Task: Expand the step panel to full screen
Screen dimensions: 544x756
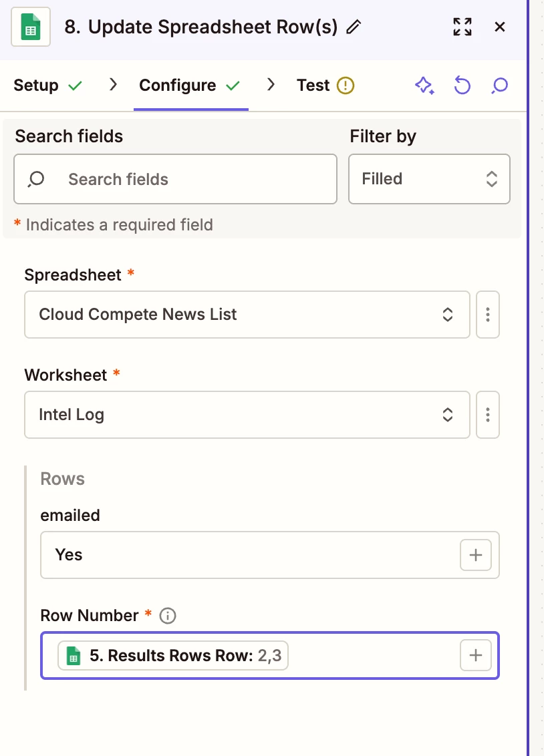Action: click(462, 27)
